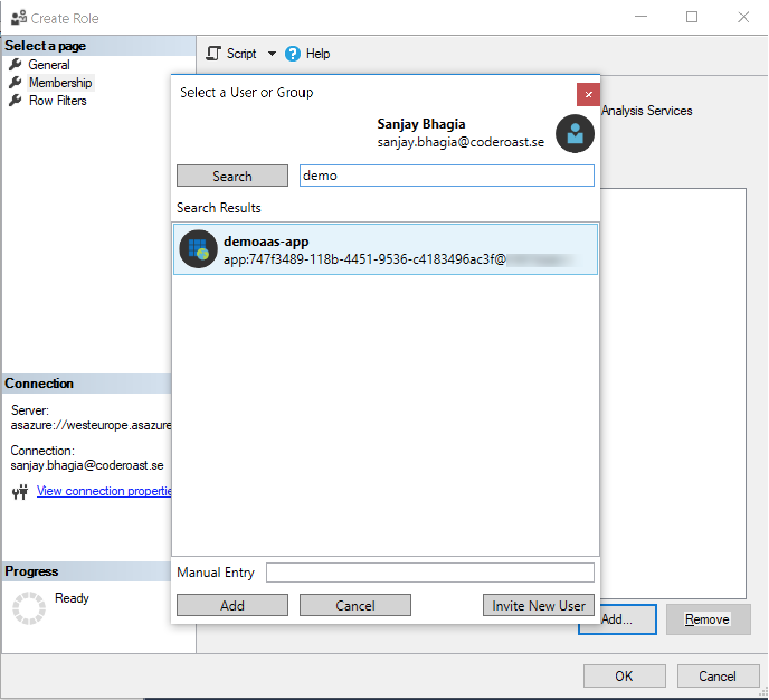Click the Sanjay Bhagia profile avatar
Viewport: 769px width, 700px height.
[x=575, y=134]
